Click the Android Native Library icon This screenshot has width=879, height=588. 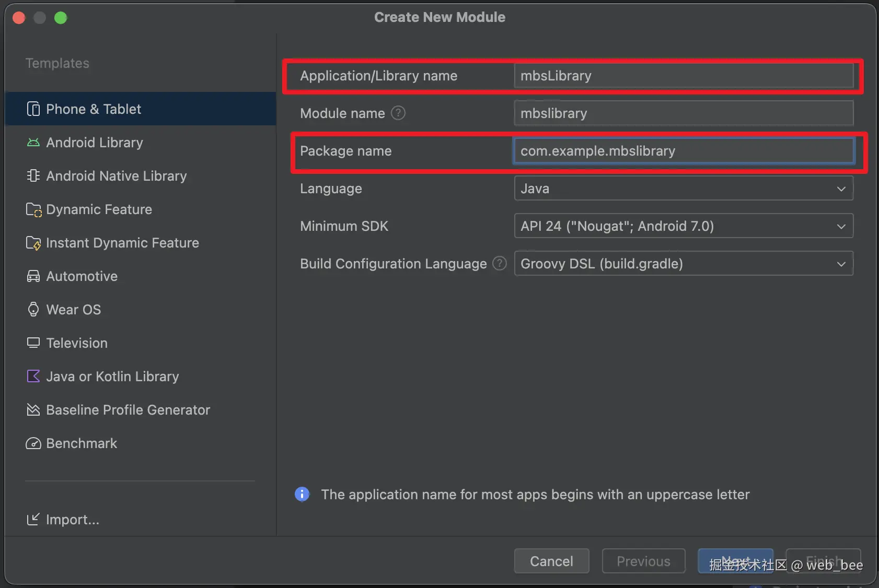(33, 176)
